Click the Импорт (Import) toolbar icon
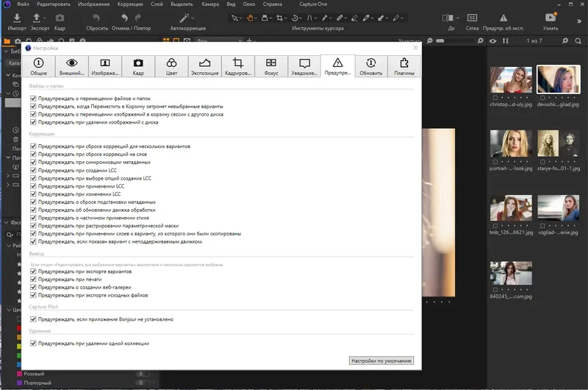Image resolution: width=588 pixels, height=390 pixels. click(17, 18)
